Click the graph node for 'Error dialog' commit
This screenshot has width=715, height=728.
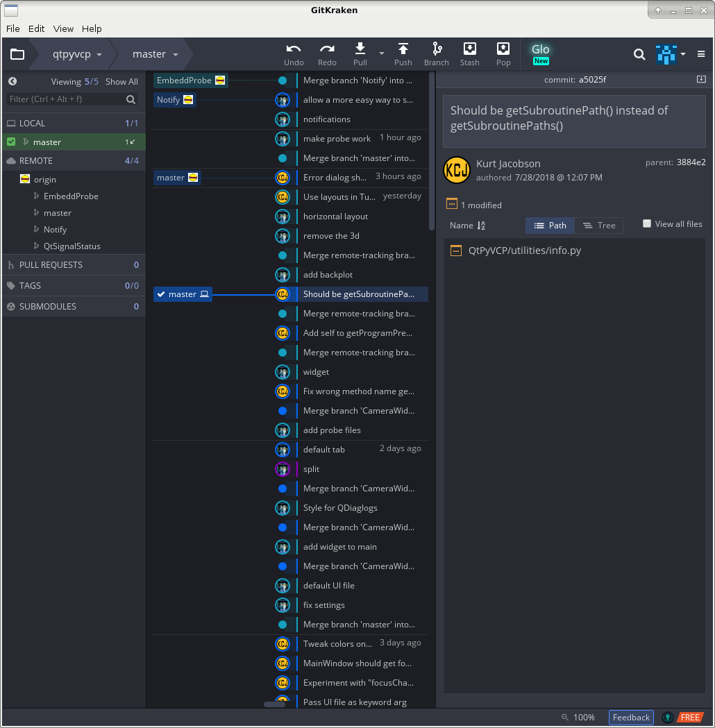283,178
